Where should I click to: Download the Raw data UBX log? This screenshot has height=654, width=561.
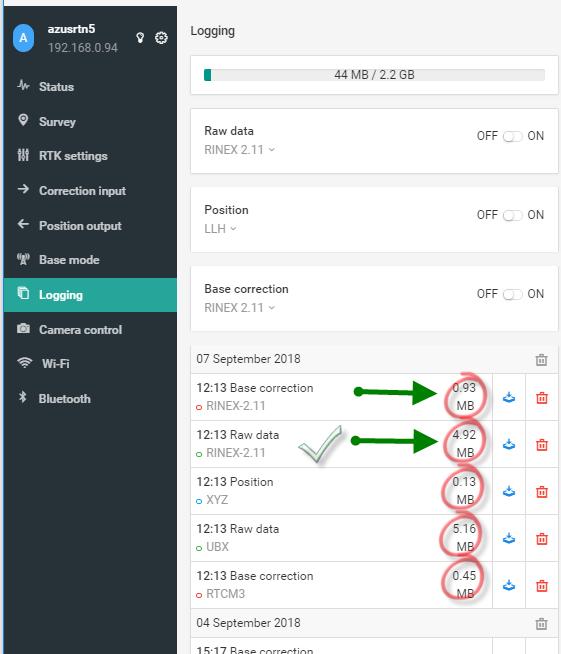pos(508,538)
